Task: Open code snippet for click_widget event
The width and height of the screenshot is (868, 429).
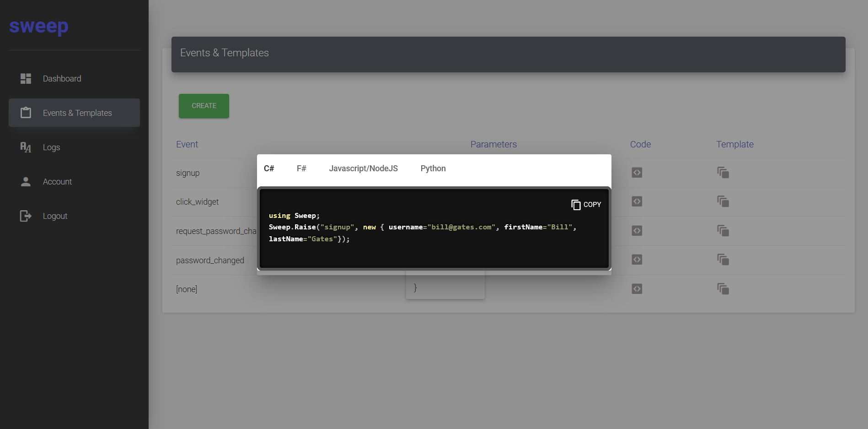Action: [x=637, y=201]
